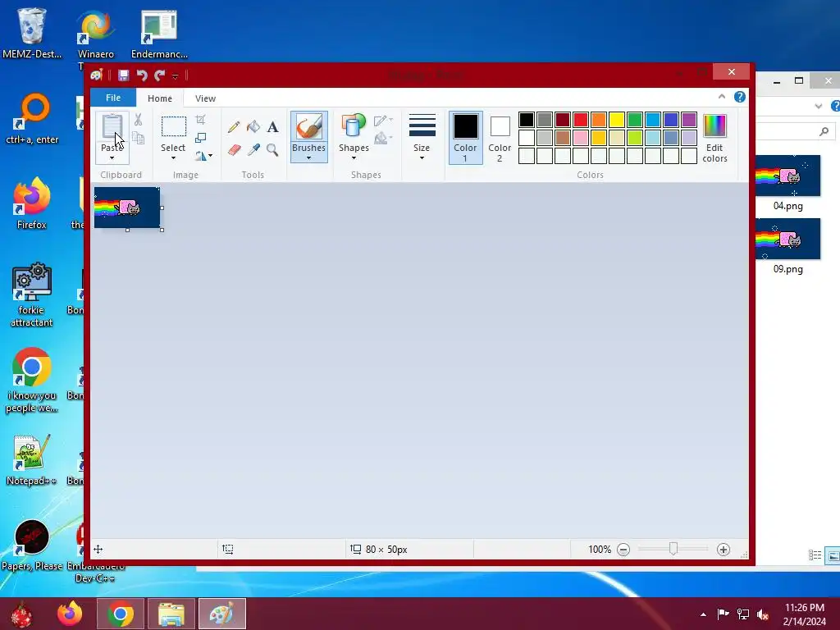The height and width of the screenshot is (630, 840).
Task: Click the Copy icon in Clipboard group
Action: [138, 138]
